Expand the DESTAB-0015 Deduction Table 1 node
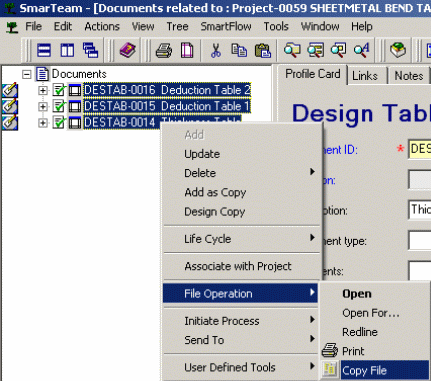Viewport: 431px width, 381px height. [43, 106]
